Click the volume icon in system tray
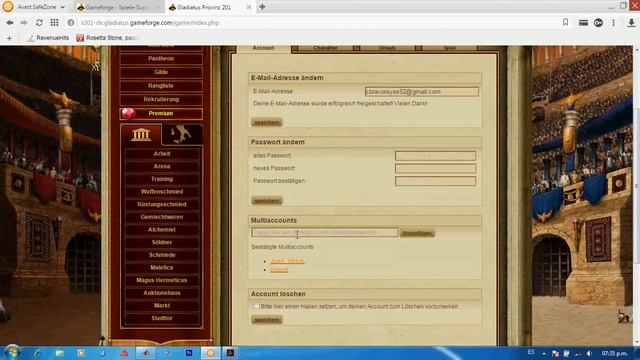Viewport: 640px width, 360px height. 589,353
